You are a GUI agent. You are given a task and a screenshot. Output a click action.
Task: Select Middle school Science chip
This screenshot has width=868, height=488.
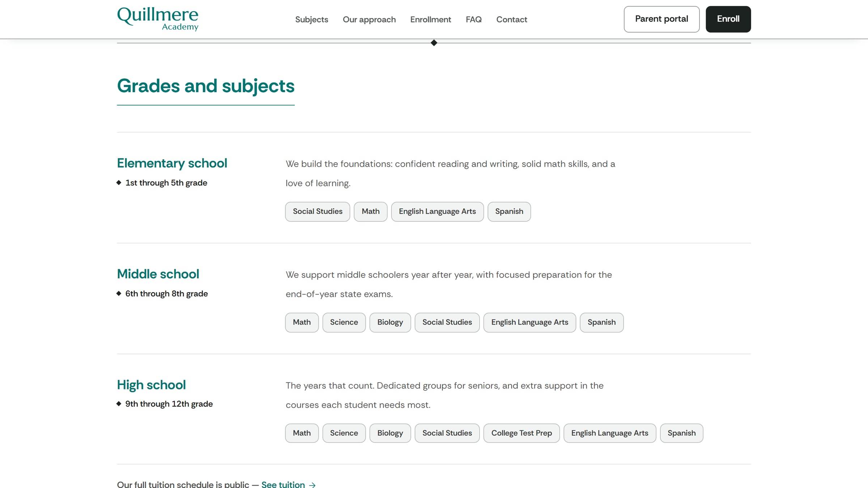[x=344, y=322]
